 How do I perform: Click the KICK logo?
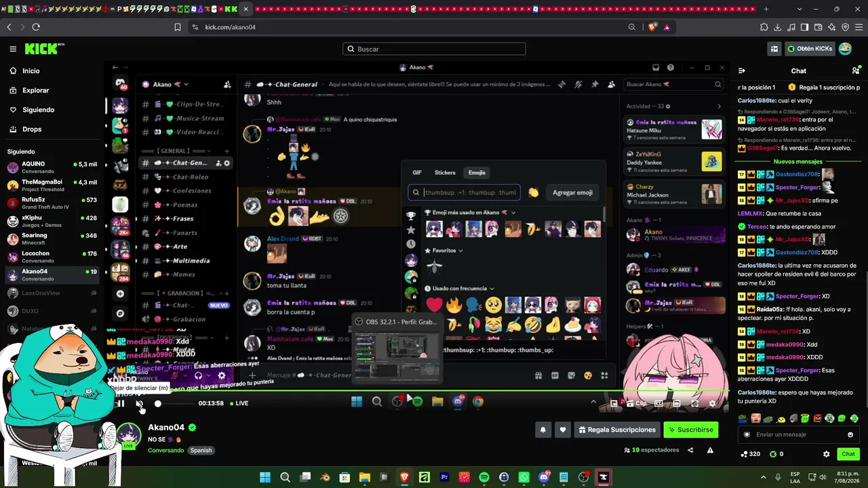(44, 49)
